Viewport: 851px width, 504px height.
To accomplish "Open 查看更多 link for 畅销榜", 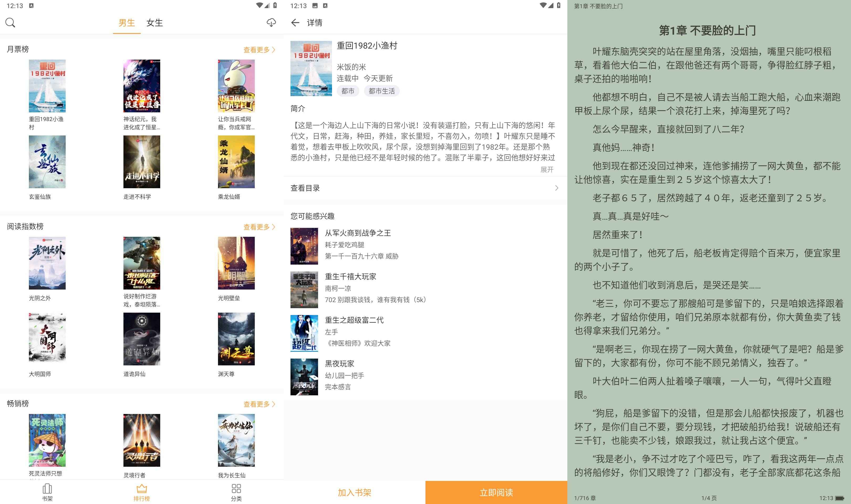I will coord(259,404).
